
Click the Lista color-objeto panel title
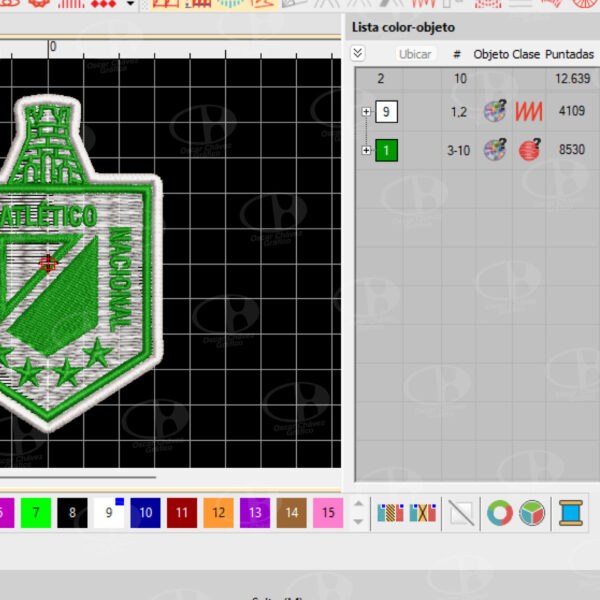click(x=403, y=28)
